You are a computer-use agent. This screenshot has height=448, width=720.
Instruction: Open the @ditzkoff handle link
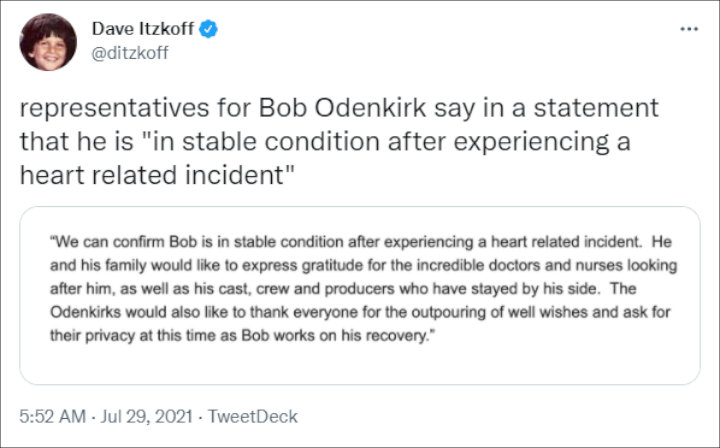pyautogui.click(x=130, y=53)
